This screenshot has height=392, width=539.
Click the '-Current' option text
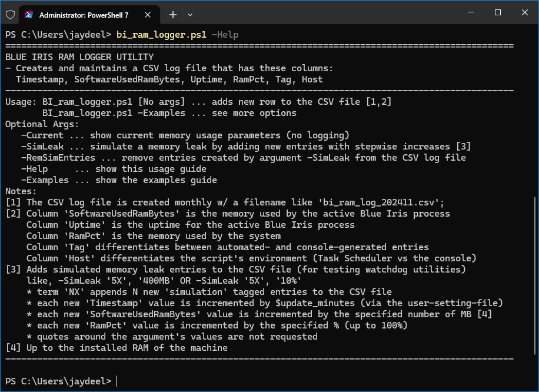(x=42, y=135)
